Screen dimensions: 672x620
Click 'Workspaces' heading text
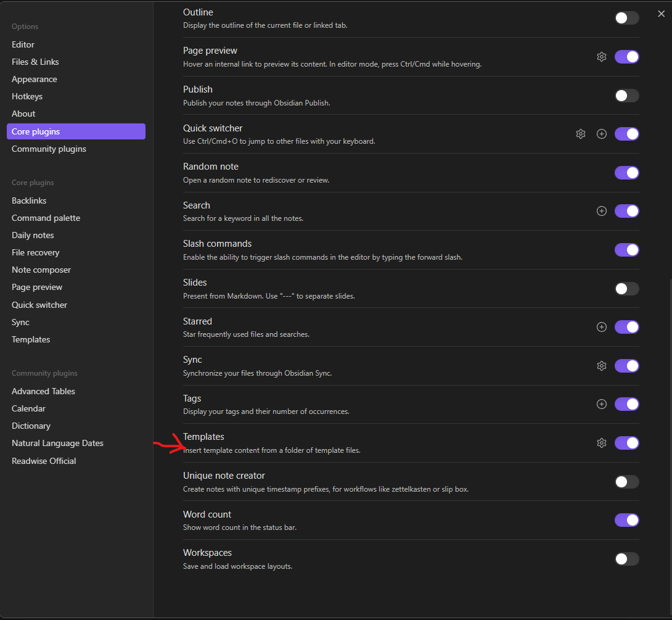click(207, 553)
